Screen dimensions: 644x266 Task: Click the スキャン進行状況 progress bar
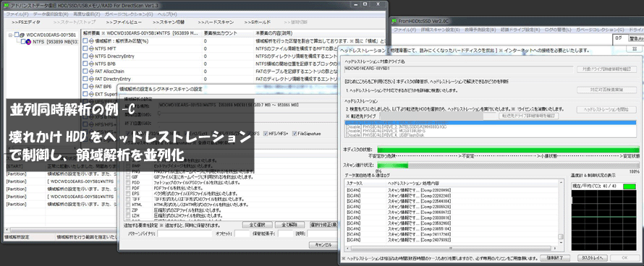click(x=508, y=165)
